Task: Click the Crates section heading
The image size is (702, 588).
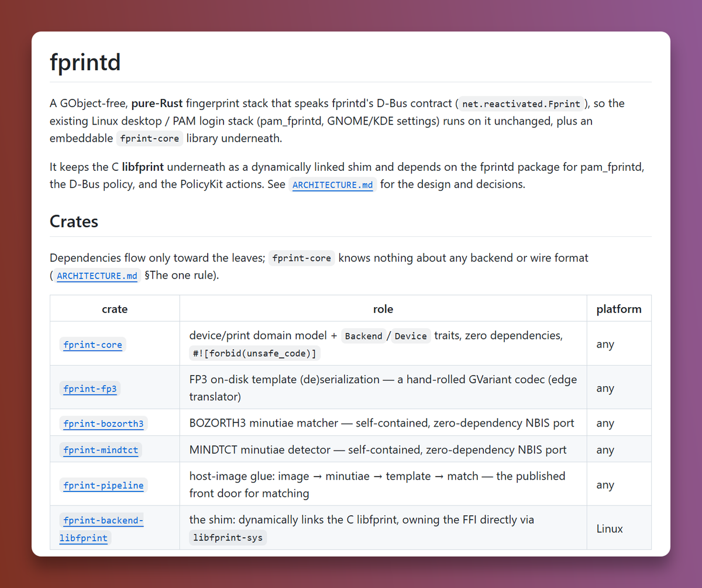Action: [74, 222]
